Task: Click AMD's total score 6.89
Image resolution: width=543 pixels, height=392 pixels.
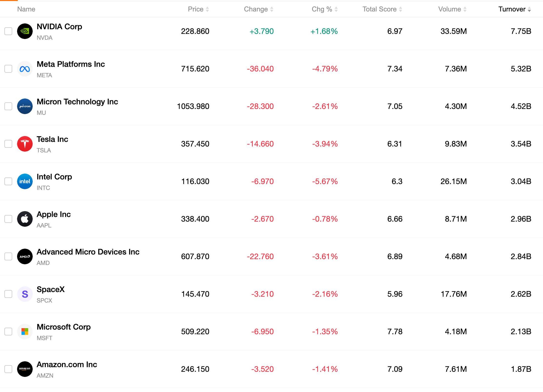Action: [x=395, y=256]
